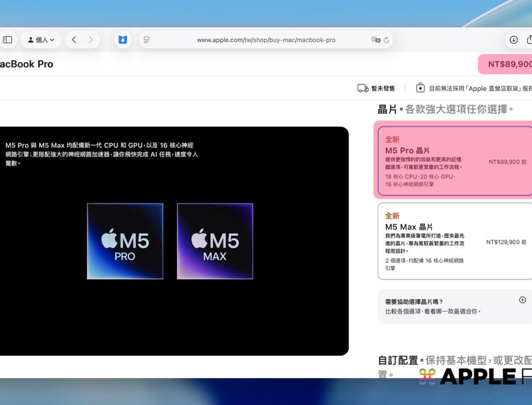Open the Safari downloads icon
This screenshot has width=532, height=405.
pos(513,40)
